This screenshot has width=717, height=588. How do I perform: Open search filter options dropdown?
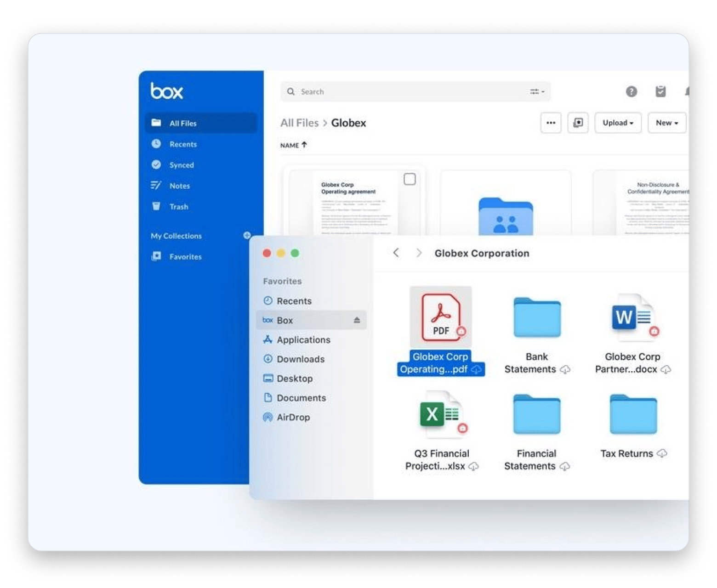click(x=537, y=91)
